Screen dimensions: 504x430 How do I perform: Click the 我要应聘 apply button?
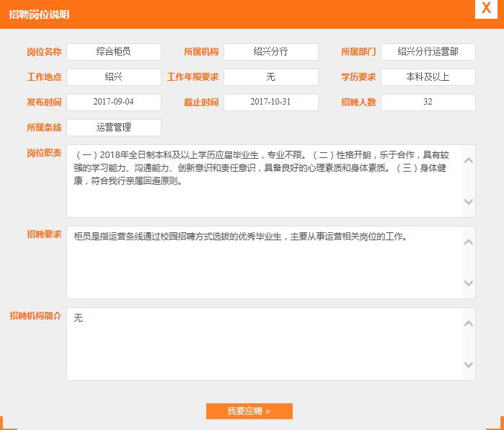coord(249,411)
